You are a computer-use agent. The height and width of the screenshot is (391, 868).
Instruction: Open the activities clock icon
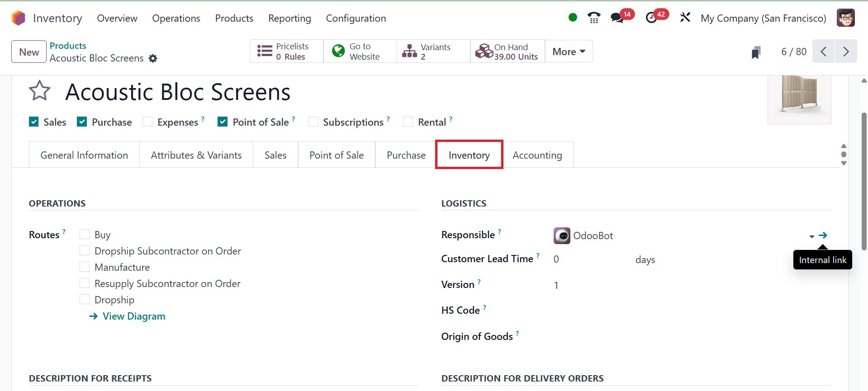click(x=651, y=18)
